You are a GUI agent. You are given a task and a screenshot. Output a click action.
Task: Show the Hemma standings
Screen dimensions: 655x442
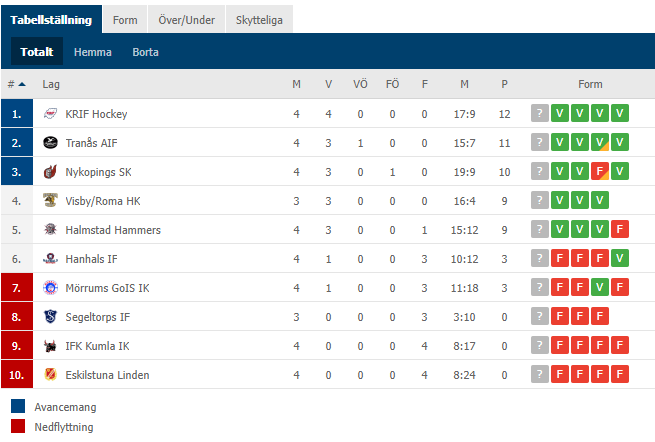click(x=93, y=52)
